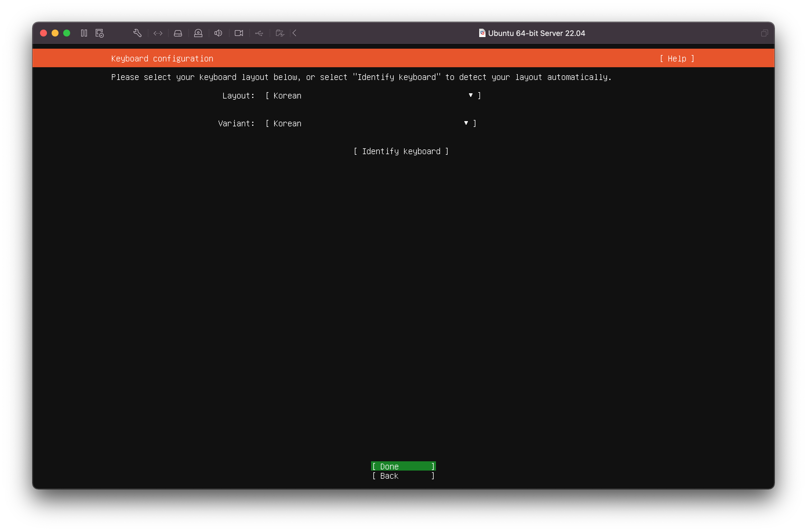807x532 pixels.
Task: Click the hard disk icon
Action: pyautogui.click(x=178, y=33)
